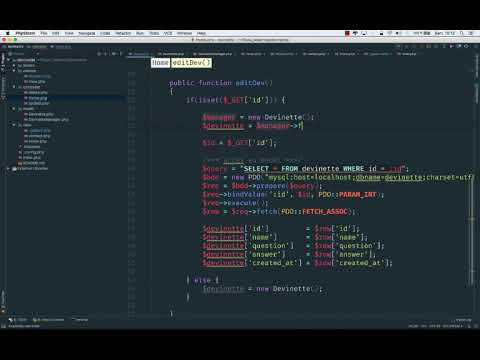Viewport: 480px width, 360px height.
Task: Expand External Libraries node
Action: click(9, 169)
